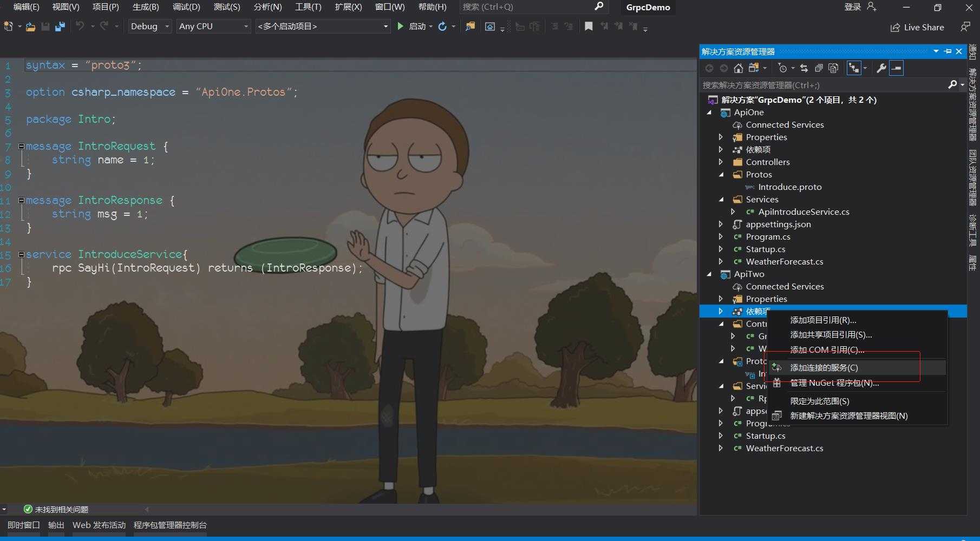Screen dimensions: 980x541
Task: Open the 工具(T) menu
Action: (308, 7)
